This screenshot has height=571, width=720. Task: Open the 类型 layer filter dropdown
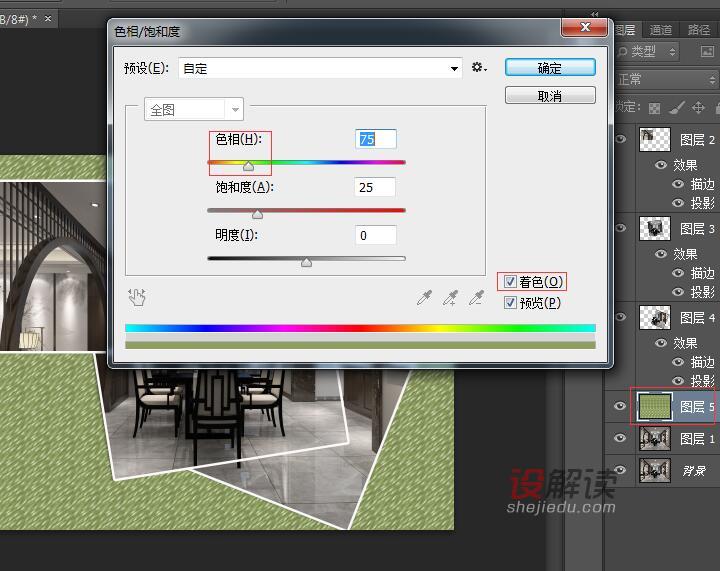[x=647, y=51]
